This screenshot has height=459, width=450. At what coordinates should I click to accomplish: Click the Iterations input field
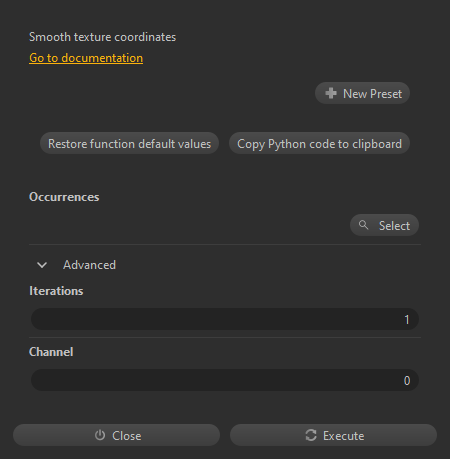click(225, 319)
